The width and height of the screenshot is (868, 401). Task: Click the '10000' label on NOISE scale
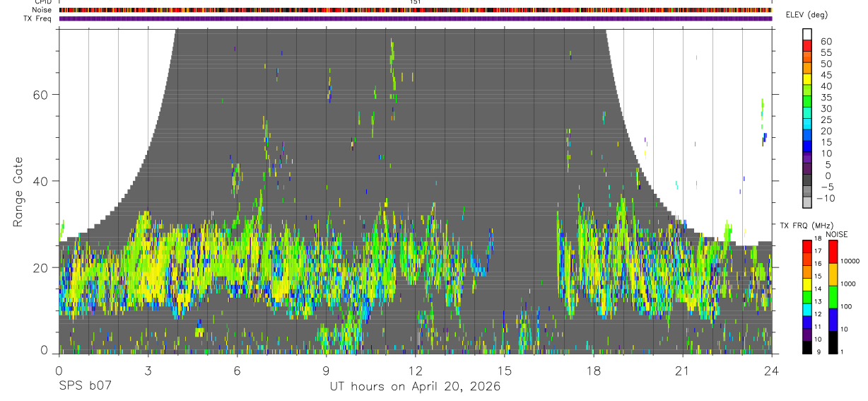[850, 262]
